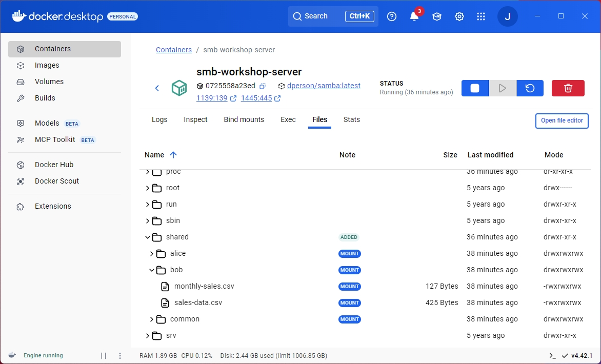
Task: Stop the running container
Action: 475,88
